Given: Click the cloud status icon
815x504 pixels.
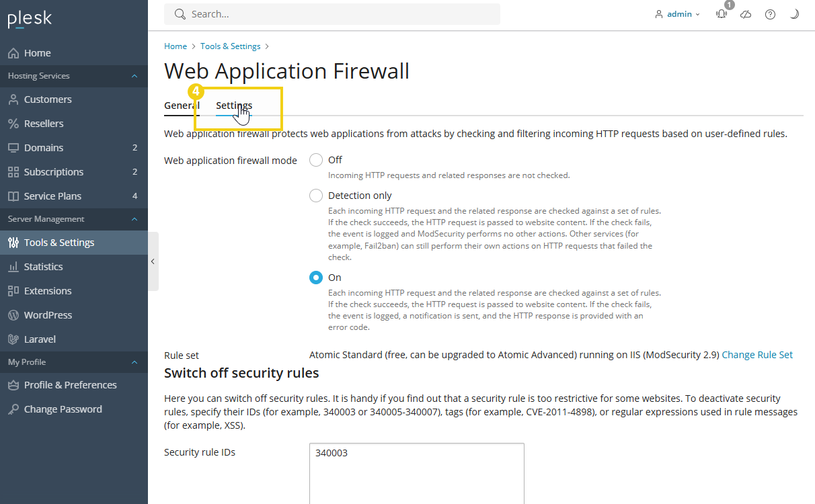Looking at the screenshot, I should [746, 14].
